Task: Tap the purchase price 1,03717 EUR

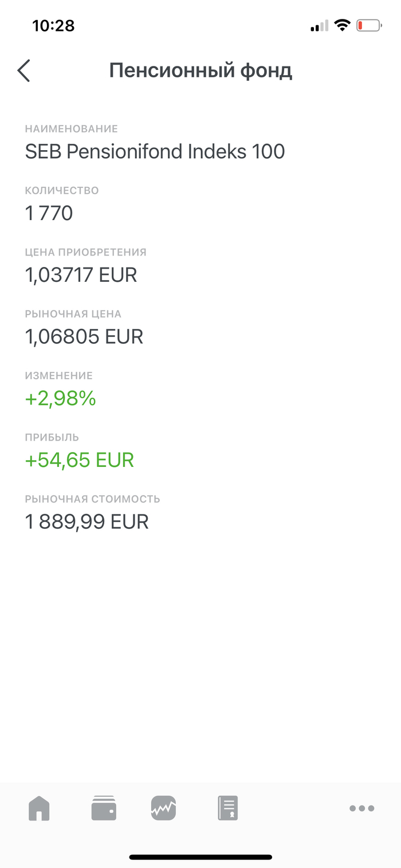Action: (81, 275)
